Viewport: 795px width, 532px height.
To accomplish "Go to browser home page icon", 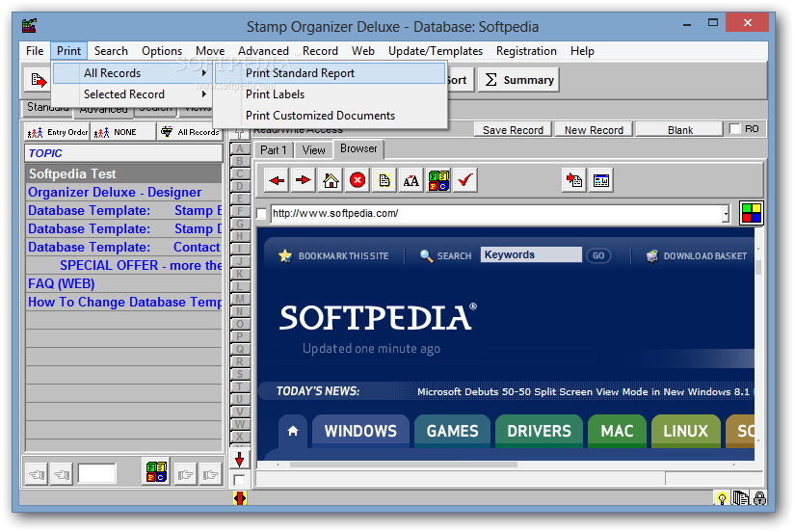I will (x=331, y=180).
